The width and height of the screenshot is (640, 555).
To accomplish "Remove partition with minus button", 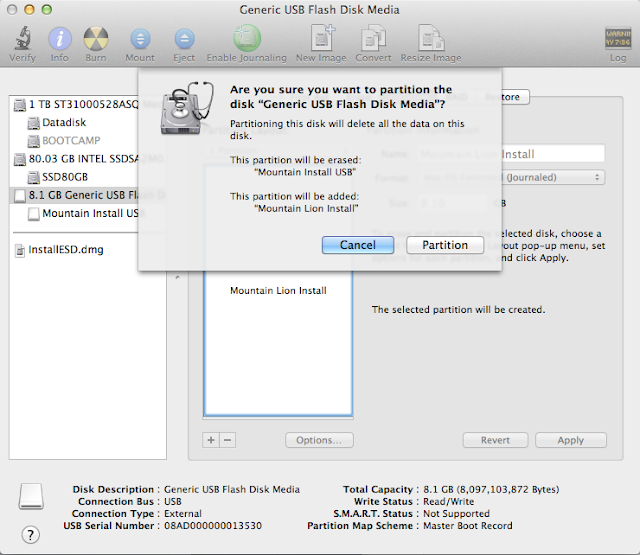I will [228, 440].
